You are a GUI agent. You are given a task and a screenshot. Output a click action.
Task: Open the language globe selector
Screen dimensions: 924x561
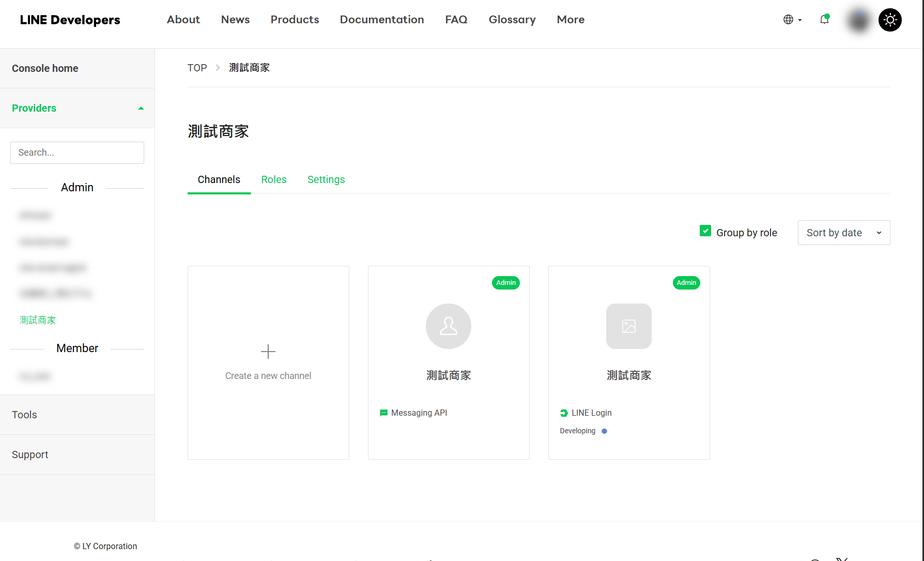(788, 20)
